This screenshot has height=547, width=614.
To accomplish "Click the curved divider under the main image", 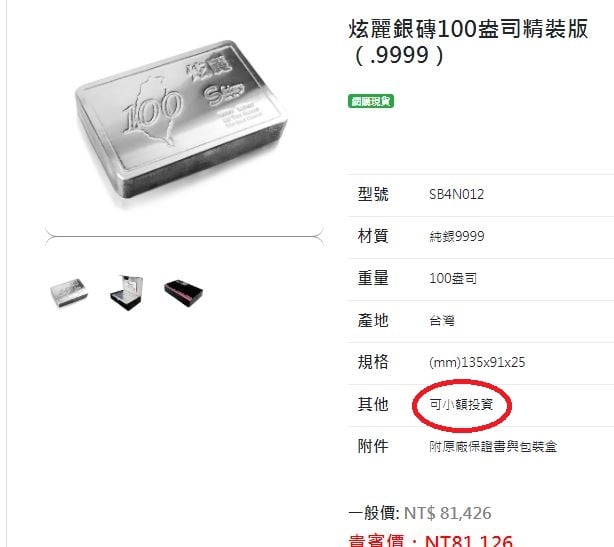I will click(x=184, y=236).
